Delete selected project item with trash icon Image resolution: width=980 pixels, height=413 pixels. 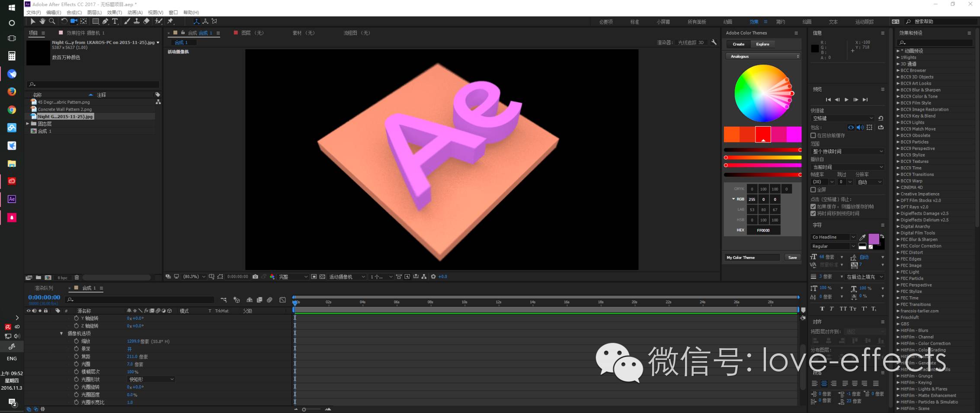point(77,277)
